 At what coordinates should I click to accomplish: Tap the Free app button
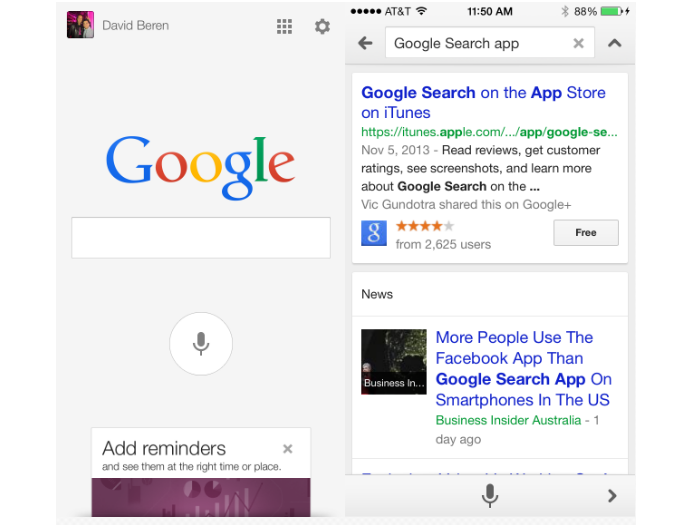(586, 232)
